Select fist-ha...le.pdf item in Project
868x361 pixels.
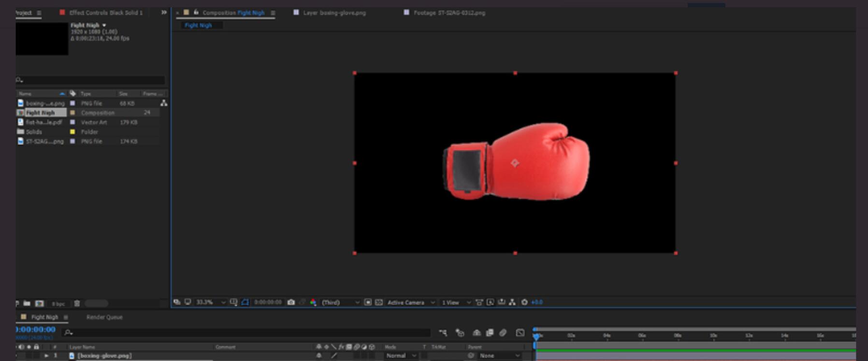pos(44,122)
